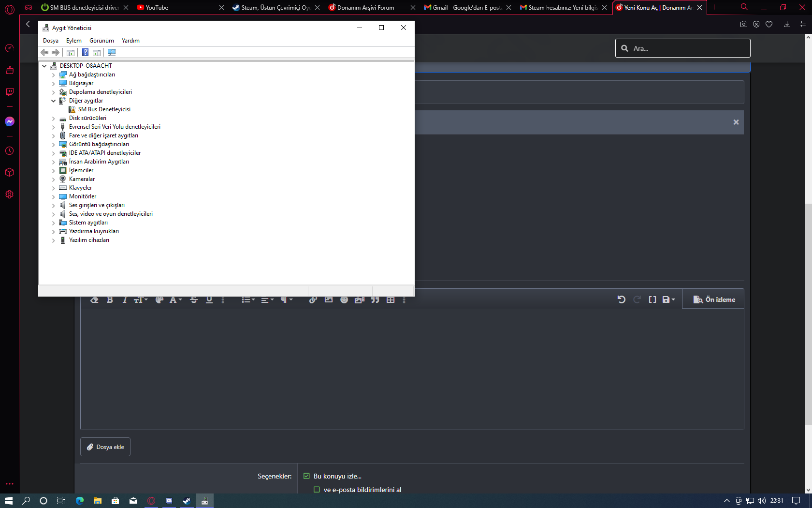Open browser downloads icon
The width and height of the screenshot is (812, 508).
pyautogui.click(x=787, y=24)
